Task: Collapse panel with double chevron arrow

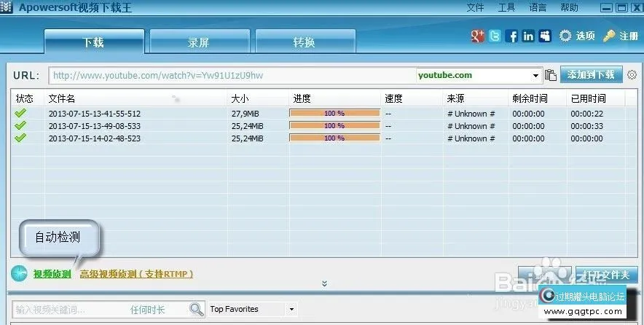Action: 324,283
